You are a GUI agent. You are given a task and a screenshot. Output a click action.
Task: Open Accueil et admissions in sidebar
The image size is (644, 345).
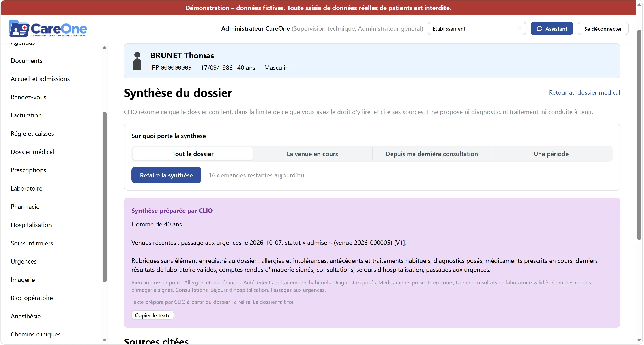40,79
